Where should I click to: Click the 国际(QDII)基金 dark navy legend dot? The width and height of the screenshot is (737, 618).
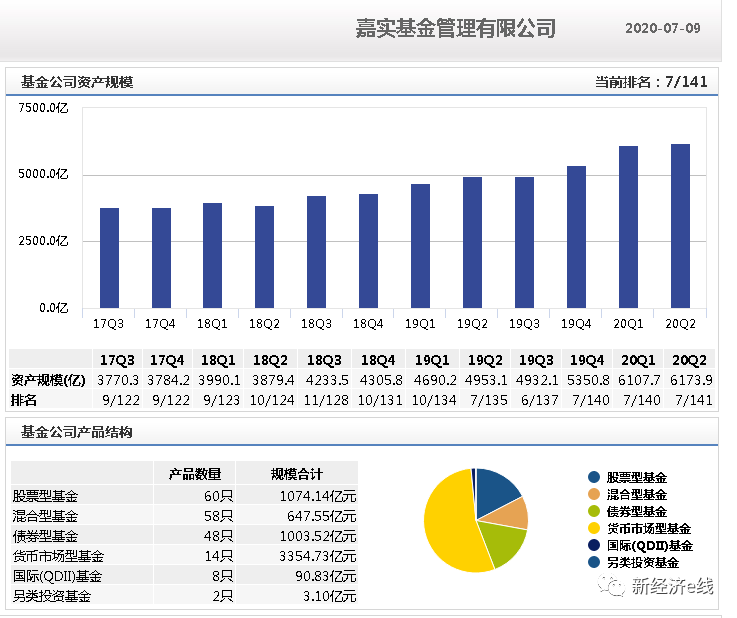[594, 545]
